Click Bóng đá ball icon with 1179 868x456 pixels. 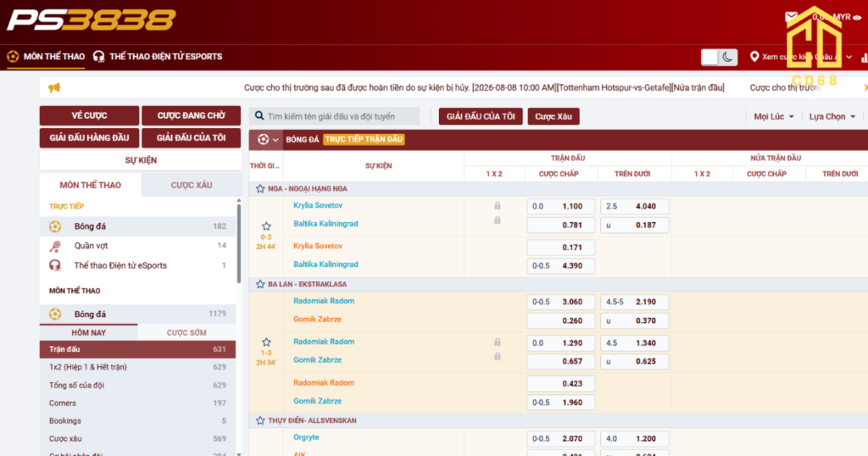pos(55,314)
